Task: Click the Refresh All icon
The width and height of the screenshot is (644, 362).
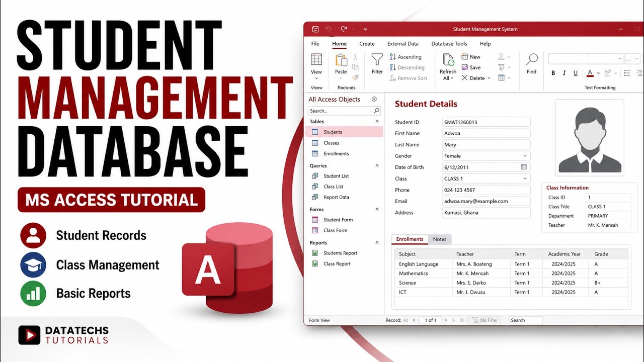Action: [448, 60]
